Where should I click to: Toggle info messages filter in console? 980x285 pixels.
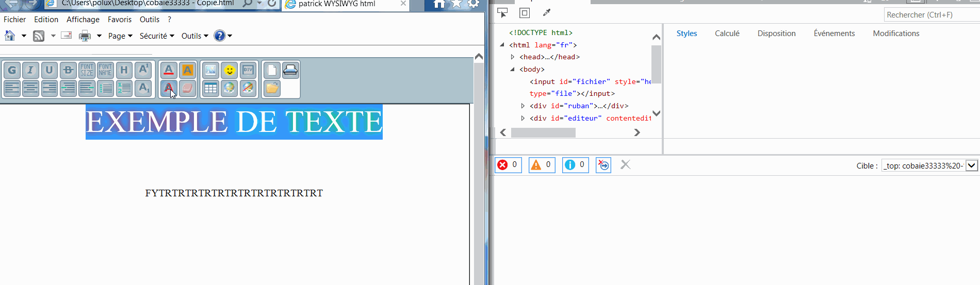[575, 165]
